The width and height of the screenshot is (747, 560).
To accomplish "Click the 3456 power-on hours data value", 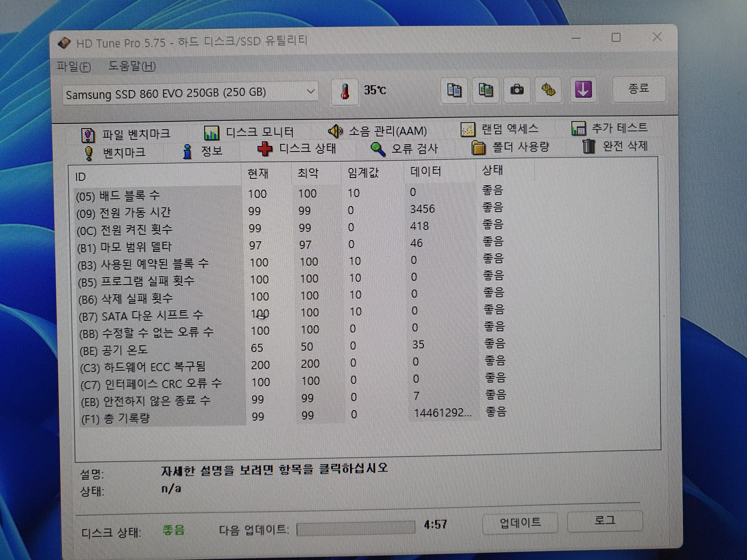I will [422, 209].
